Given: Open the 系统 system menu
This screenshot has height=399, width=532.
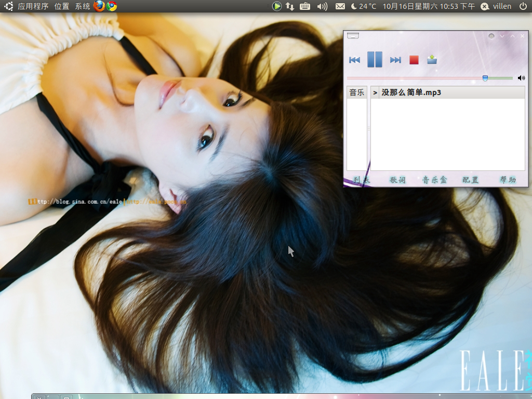Looking at the screenshot, I should (83, 6).
